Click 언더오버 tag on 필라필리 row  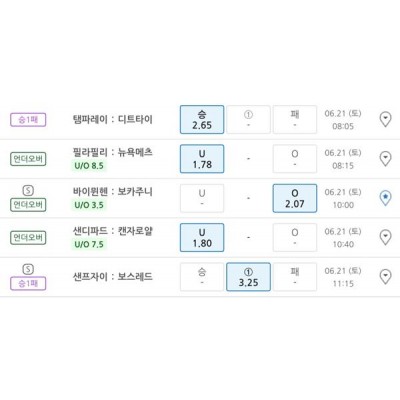(28, 159)
